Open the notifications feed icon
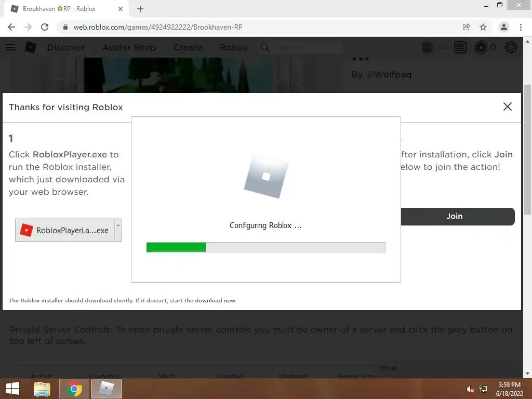This screenshot has width=532, height=399. 460,47
